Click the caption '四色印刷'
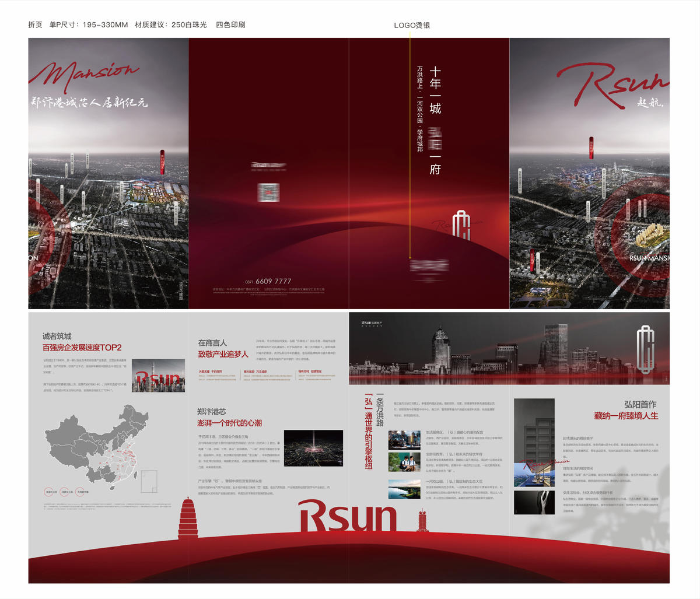 click(230, 24)
